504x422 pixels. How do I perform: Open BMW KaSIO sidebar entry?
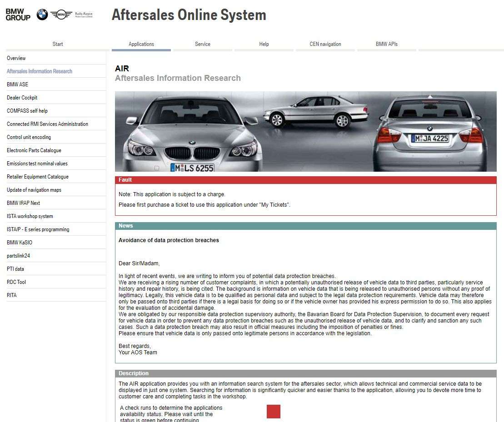(56, 243)
